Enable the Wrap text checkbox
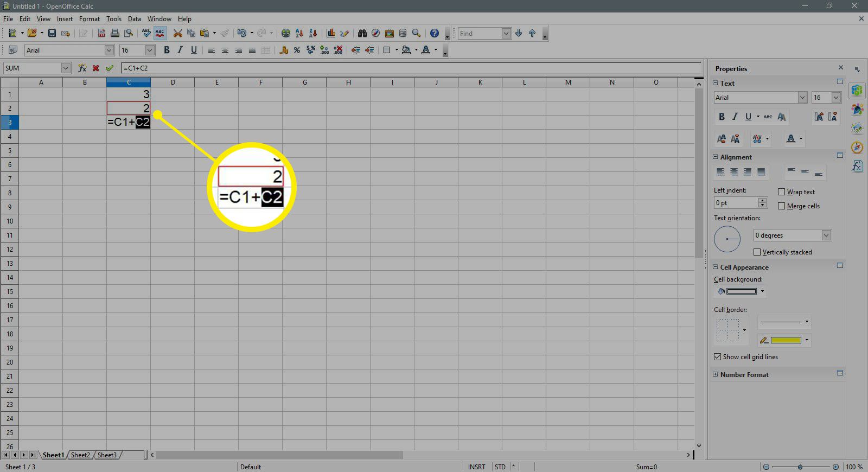This screenshot has height=472, width=868. click(x=782, y=192)
